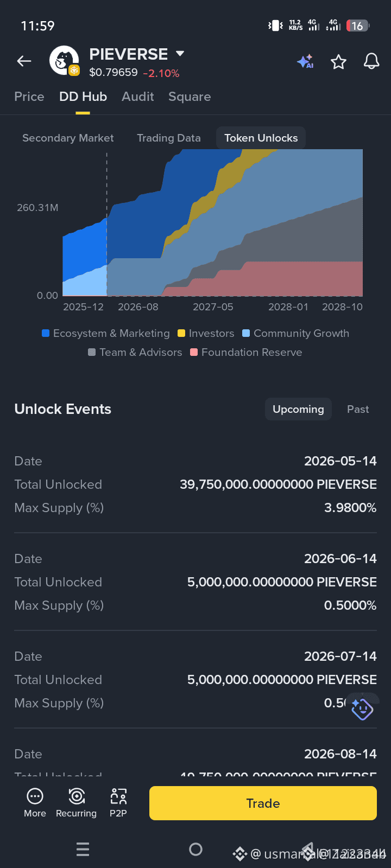This screenshot has width=391, height=868.
Task: Tap the floating AI chatbot icon
Action: point(362,708)
